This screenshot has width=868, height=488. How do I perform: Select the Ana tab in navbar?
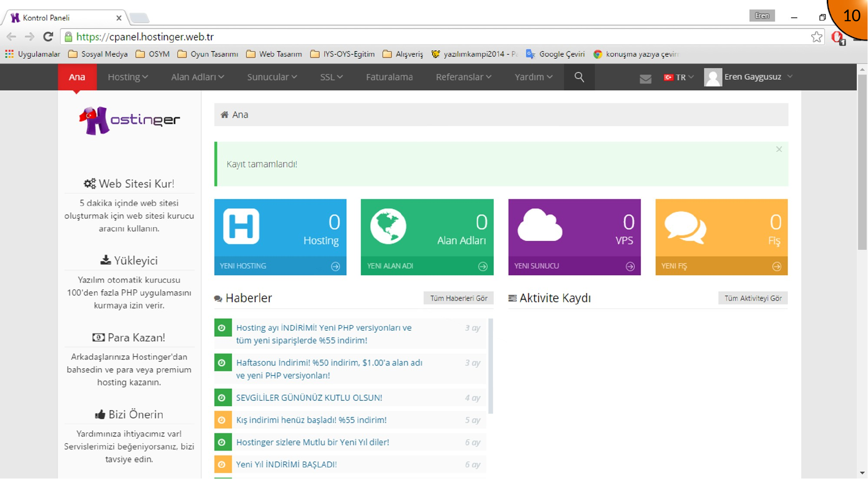[77, 77]
